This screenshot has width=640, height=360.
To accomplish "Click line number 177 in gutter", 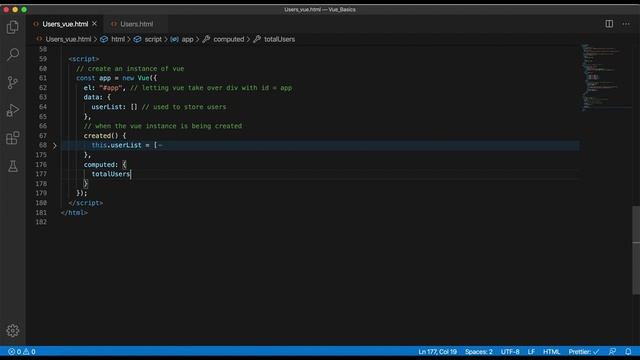I will [41, 174].
